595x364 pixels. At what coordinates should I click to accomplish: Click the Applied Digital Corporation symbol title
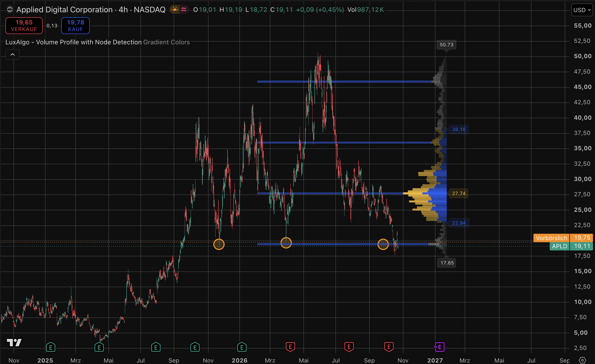coord(65,10)
